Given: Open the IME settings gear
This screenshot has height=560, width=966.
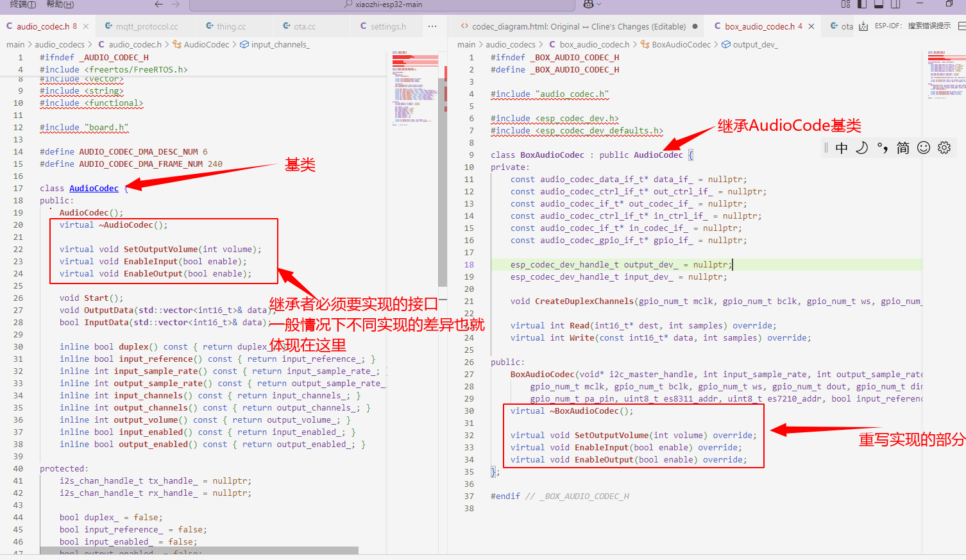Looking at the screenshot, I should (944, 148).
